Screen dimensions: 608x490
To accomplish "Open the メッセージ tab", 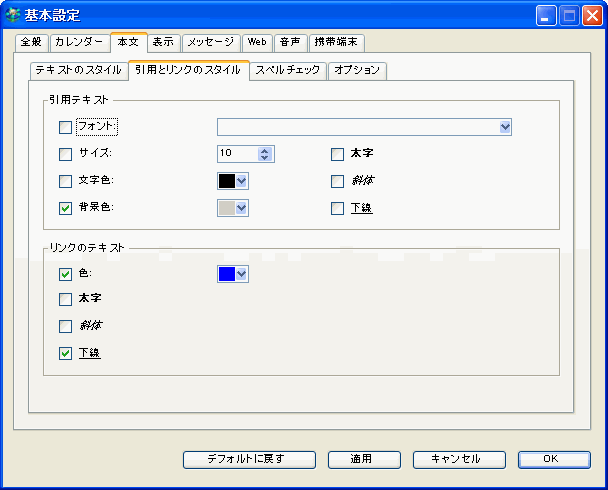I will 210,42.
